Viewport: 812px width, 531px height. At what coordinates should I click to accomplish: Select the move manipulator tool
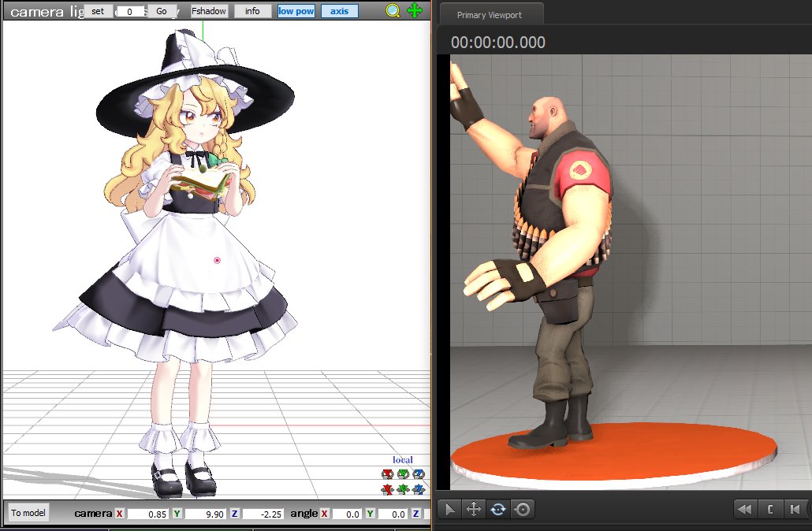click(x=474, y=509)
